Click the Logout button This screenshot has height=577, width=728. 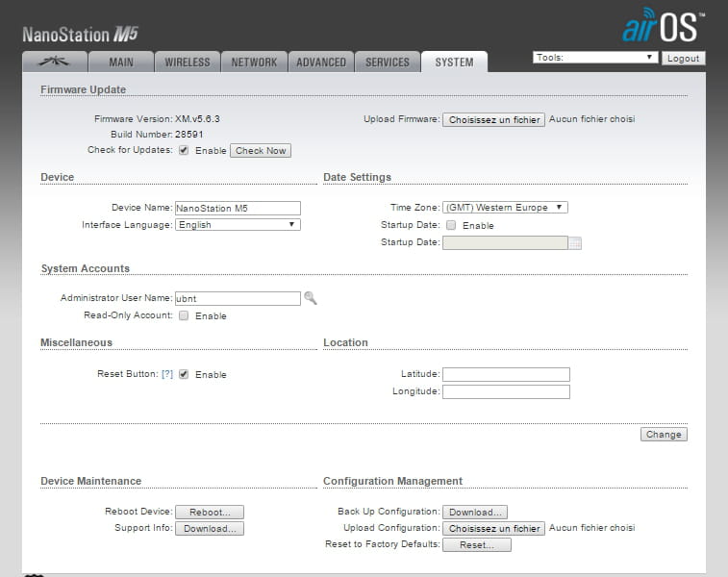pyautogui.click(x=684, y=58)
